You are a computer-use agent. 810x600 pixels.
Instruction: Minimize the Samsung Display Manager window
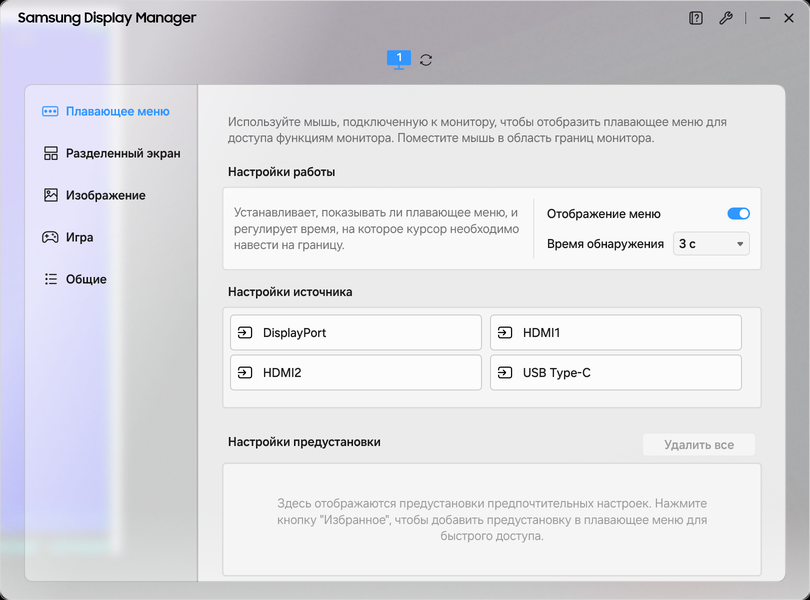[765, 19]
